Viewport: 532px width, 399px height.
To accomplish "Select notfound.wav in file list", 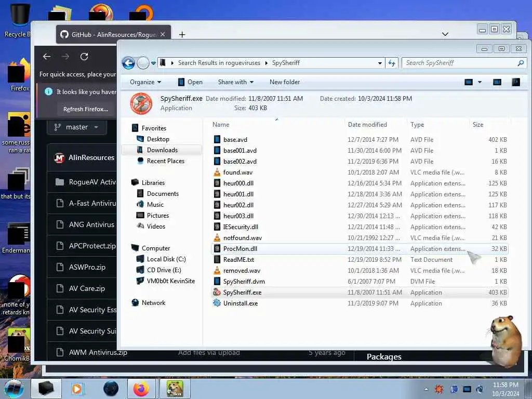I will tap(360, 238).
